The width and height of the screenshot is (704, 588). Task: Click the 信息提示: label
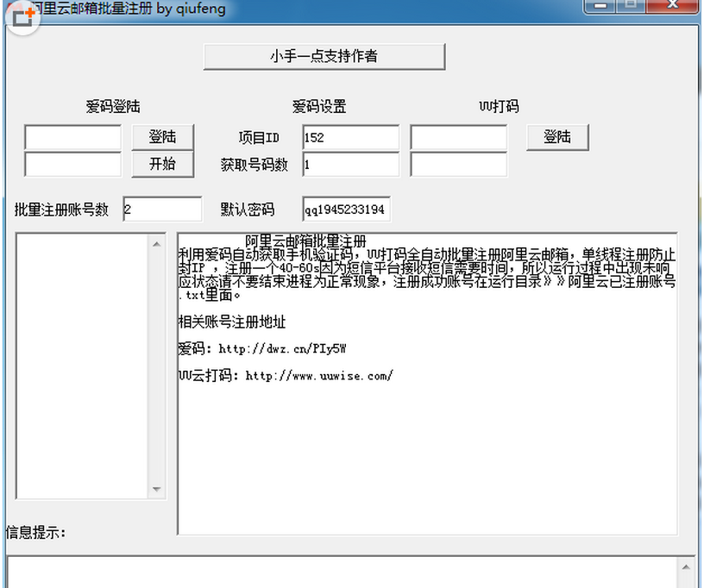coord(36,532)
